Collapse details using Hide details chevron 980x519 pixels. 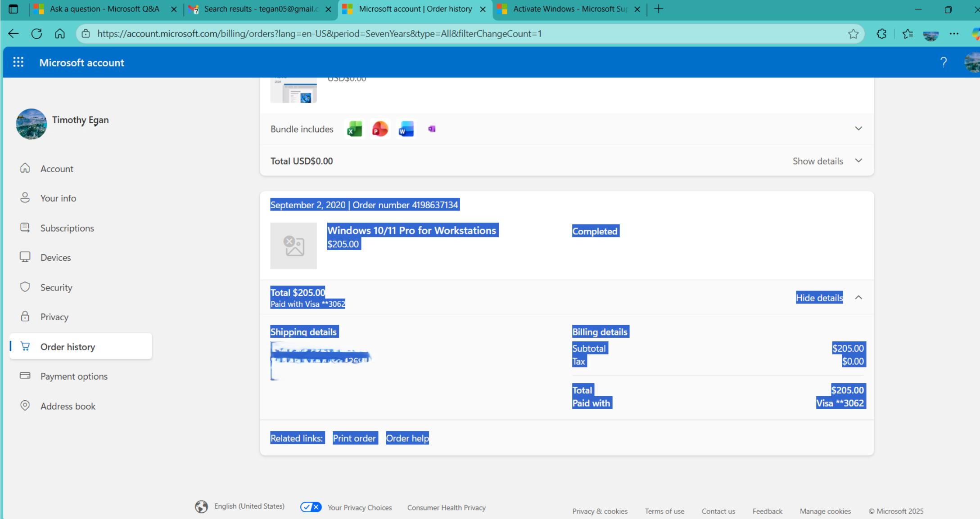pyautogui.click(x=858, y=297)
